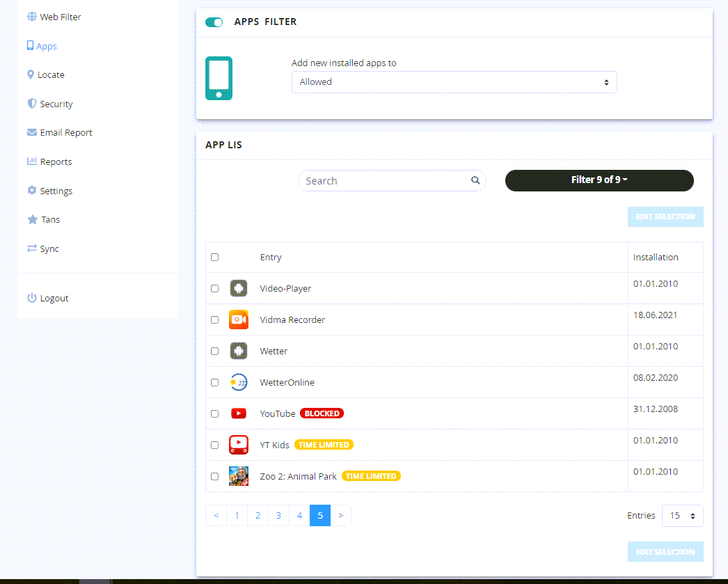This screenshot has width=728, height=584.
Task: Check the Video-Player row checkbox
Action: click(214, 288)
